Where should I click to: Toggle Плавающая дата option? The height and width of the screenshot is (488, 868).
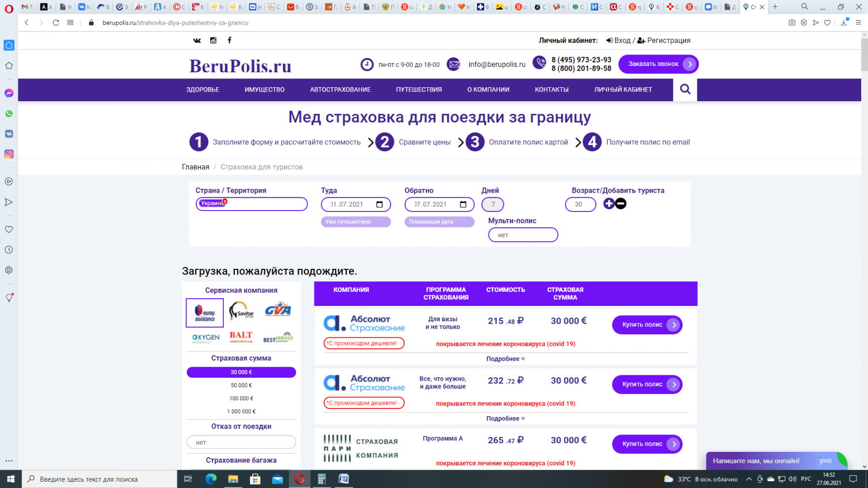click(439, 222)
